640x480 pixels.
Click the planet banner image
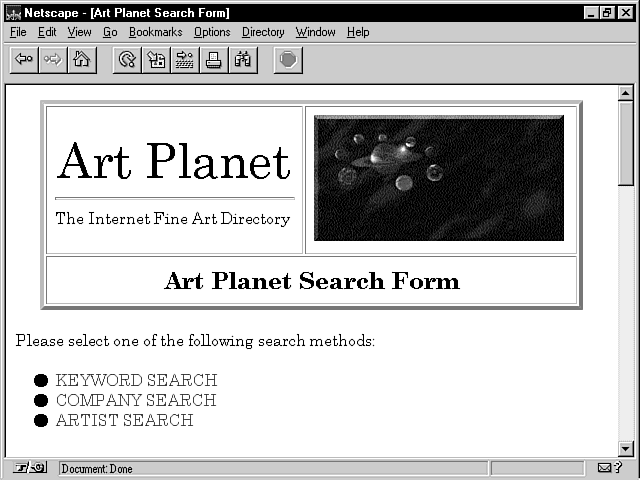[x=439, y=178]
